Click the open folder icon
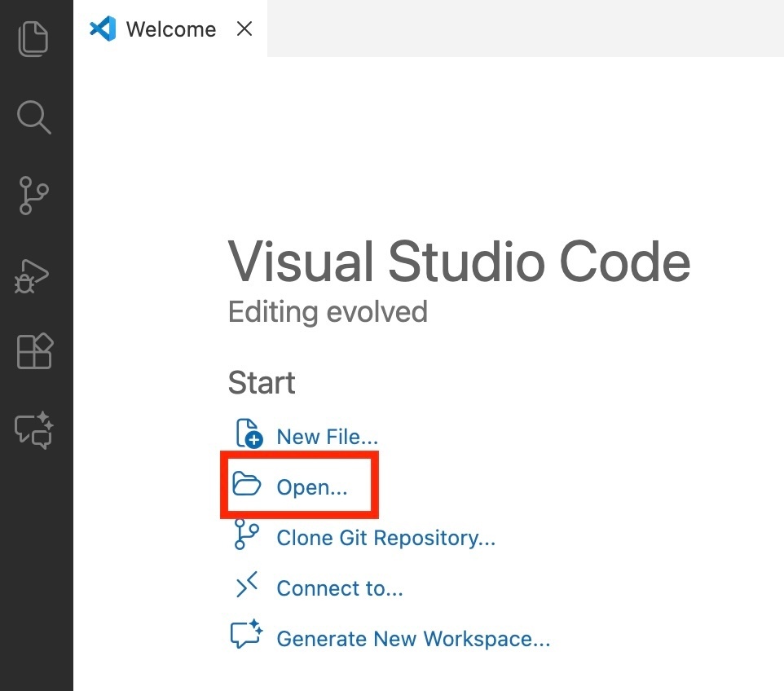 pyautogui.click(x=246, y=486)
